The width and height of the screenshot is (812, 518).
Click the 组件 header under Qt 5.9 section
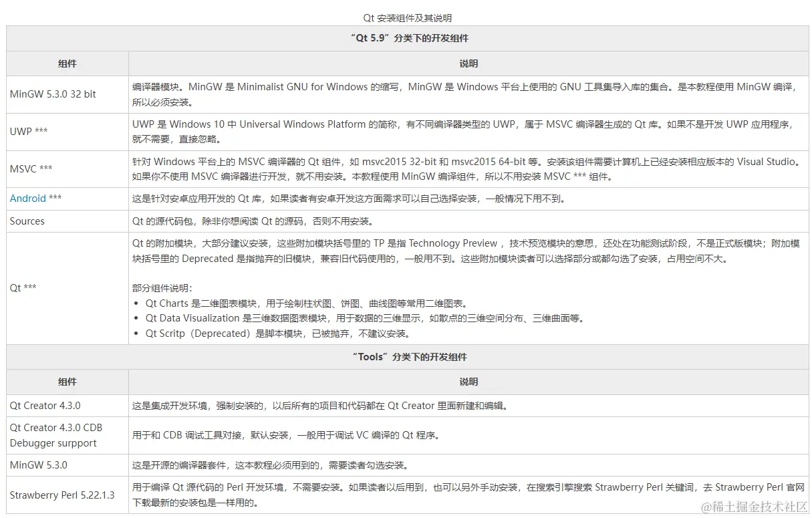[67, 63]
